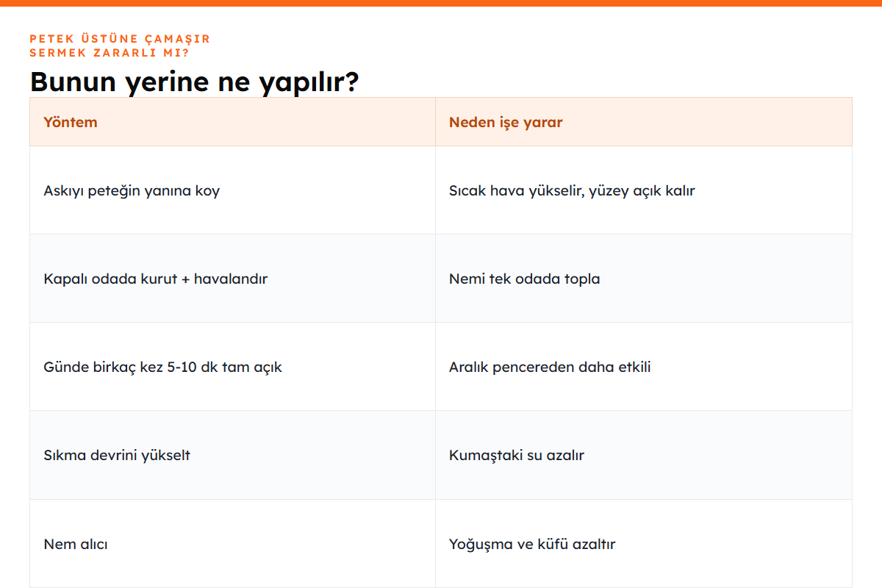The width and height of the screenshot is (882, 588).
Task: Select the cell 'Nemi tek odada topla'
Action: point(644,279)
